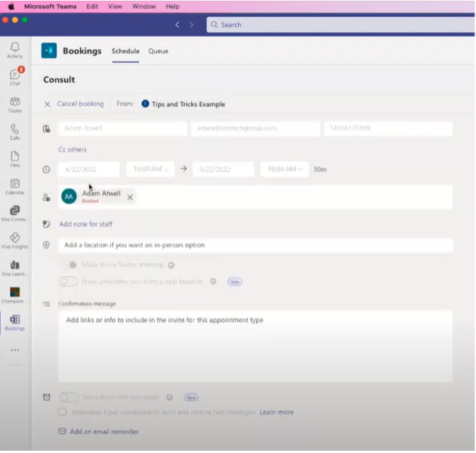Click the X icon next to Cancel booking
Image resolution: width=476 pixels, height=453 pixels.
[48, 104]
